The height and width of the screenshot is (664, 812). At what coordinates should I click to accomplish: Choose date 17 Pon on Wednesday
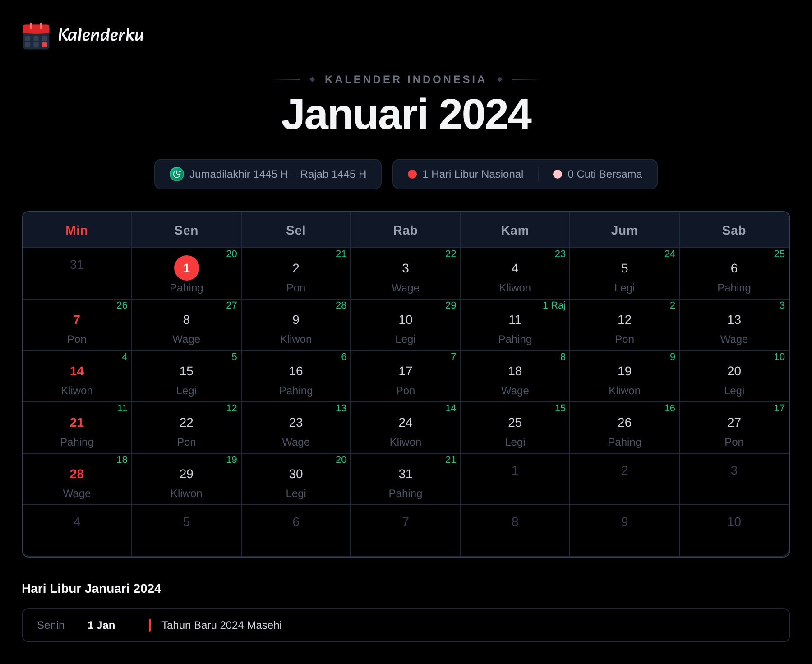(x=405, y=376)
